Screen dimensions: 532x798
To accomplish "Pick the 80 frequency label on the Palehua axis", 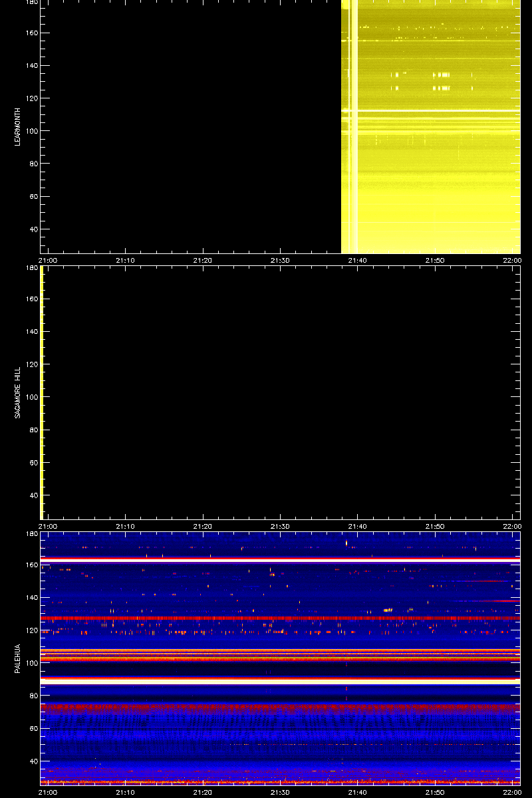I will pos(33,696).
